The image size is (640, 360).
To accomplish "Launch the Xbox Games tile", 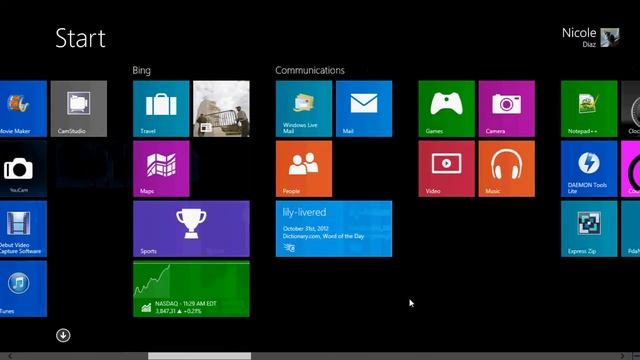I will coord(447,109).
